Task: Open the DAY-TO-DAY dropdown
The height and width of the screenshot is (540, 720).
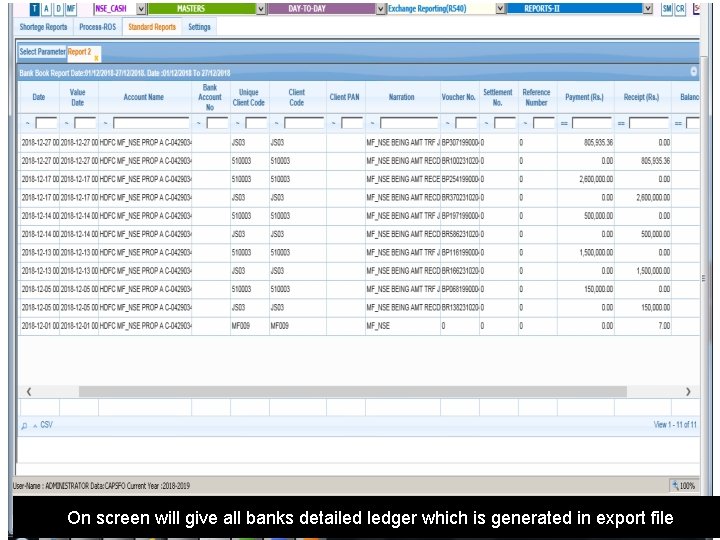Action: [x=381, y=9]
